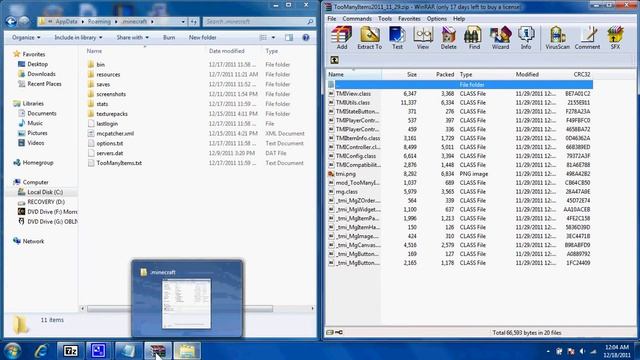Open the Wizard tool in WinRAR

click(500, 38)
